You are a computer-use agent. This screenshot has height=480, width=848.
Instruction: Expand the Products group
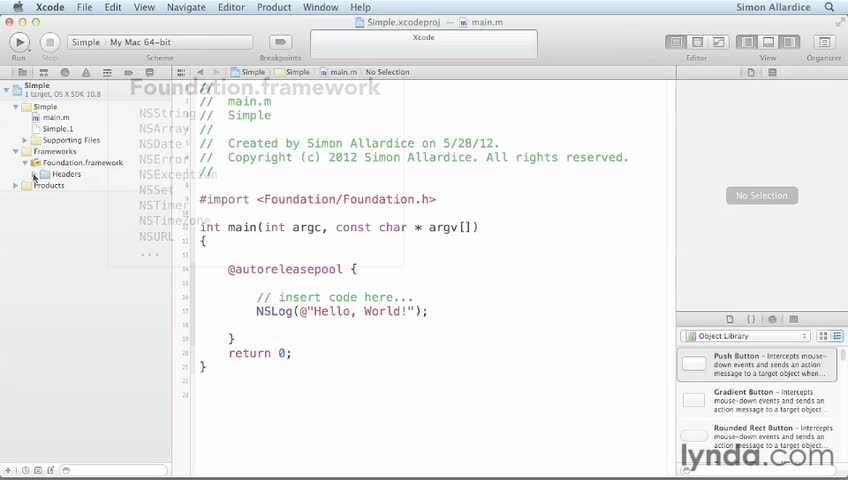(16, 186)
